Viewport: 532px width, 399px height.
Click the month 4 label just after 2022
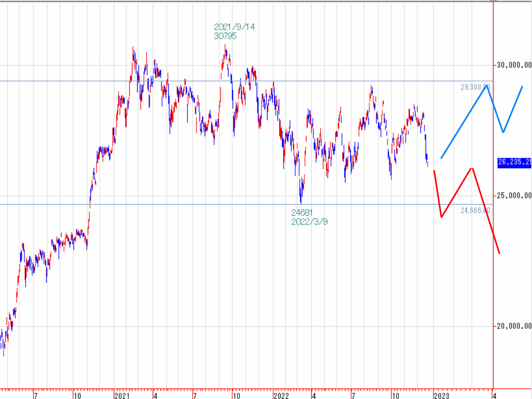coord(314,395)
